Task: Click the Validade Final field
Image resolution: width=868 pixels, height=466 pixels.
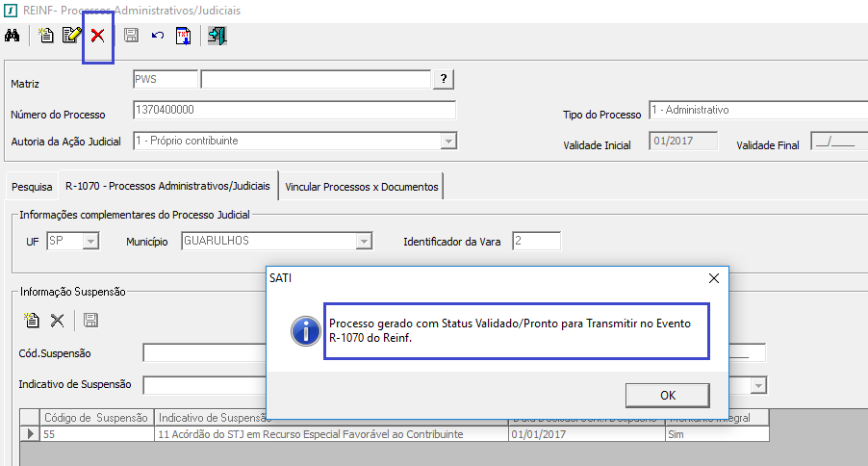Action: click(x=839, y=141)
